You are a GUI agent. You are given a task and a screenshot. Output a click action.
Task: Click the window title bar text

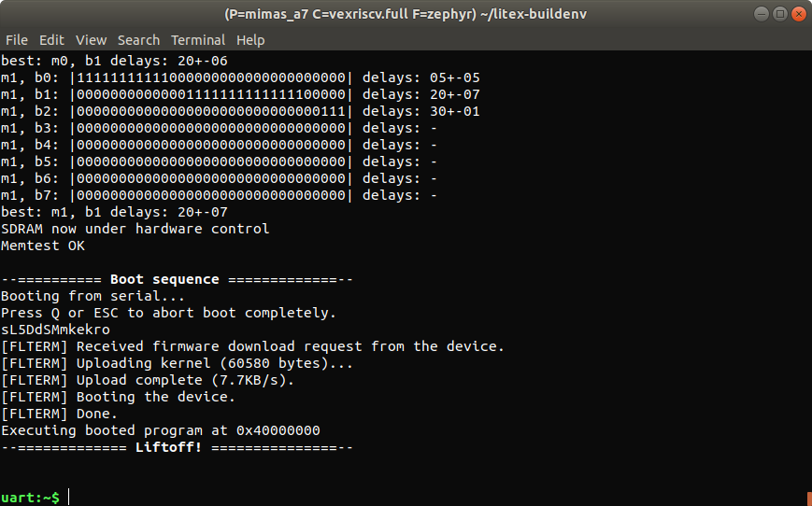(406, 14)
